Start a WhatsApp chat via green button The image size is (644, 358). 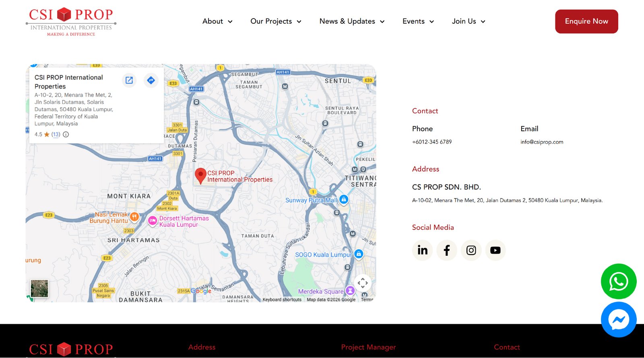[618, 281]
